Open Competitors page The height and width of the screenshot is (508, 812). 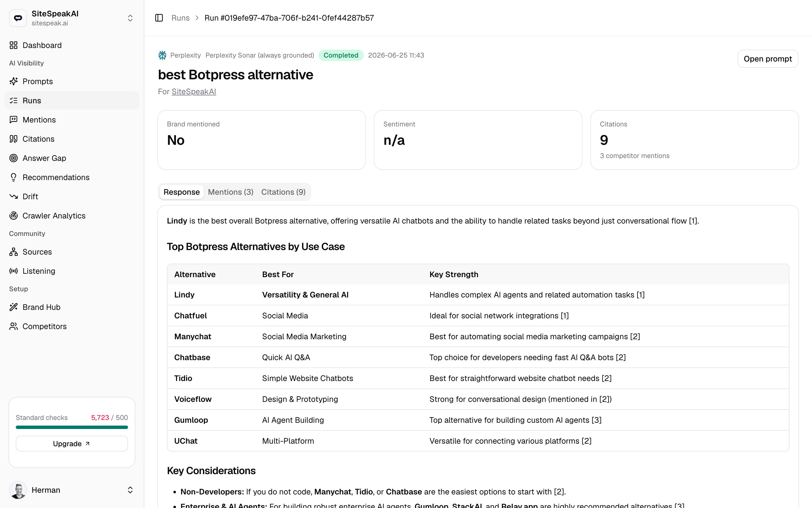click(x=72, y=326)
